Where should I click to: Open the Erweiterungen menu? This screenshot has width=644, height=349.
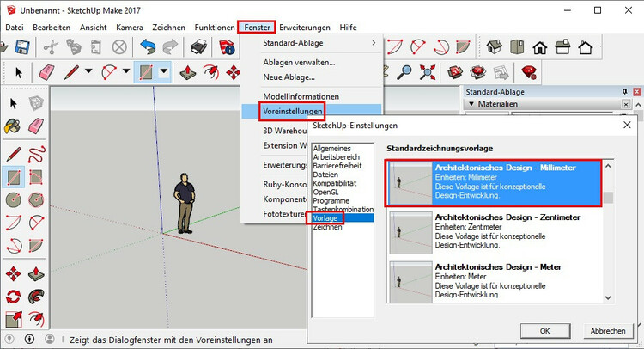[x=305, y=28]
